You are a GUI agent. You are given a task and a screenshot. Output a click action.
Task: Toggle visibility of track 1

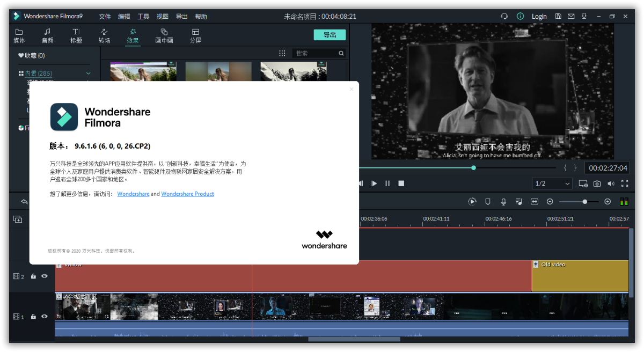point(45,317)
